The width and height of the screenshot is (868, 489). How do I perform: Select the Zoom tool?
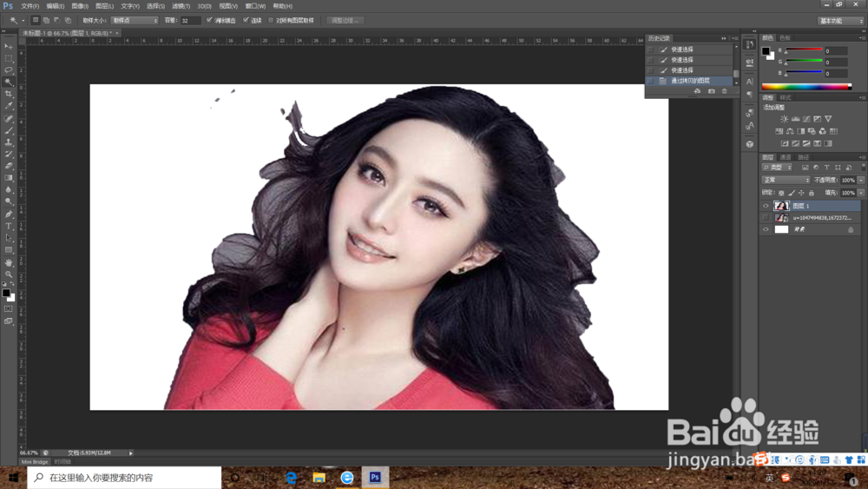click(x=9, y=274)
